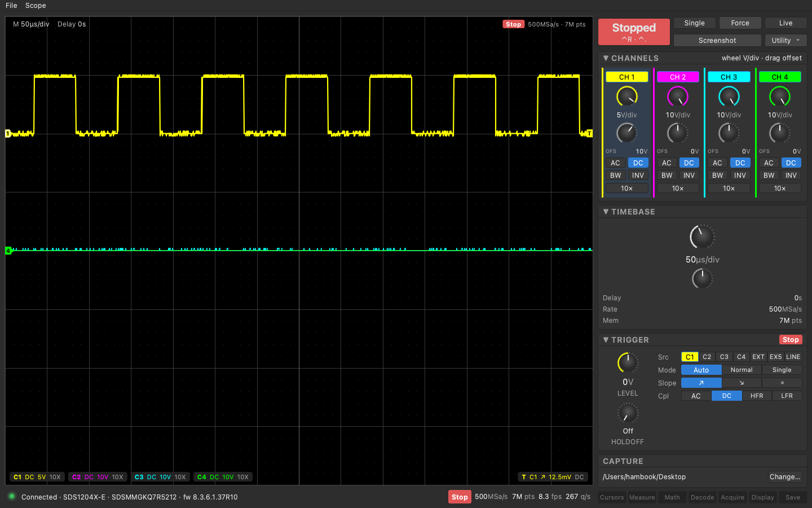Select the yellow CH 1 header
The height and width of the screenshot is (508, 812).
626,77
